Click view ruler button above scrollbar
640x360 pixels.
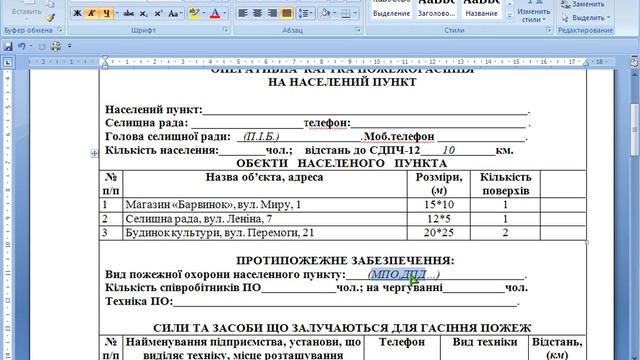[634, 62]
